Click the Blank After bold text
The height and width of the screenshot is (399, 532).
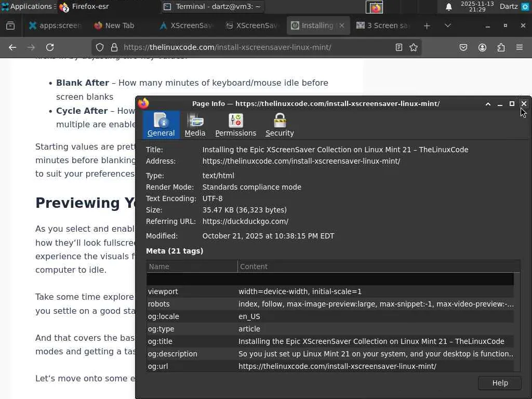(x=83, y=83)
